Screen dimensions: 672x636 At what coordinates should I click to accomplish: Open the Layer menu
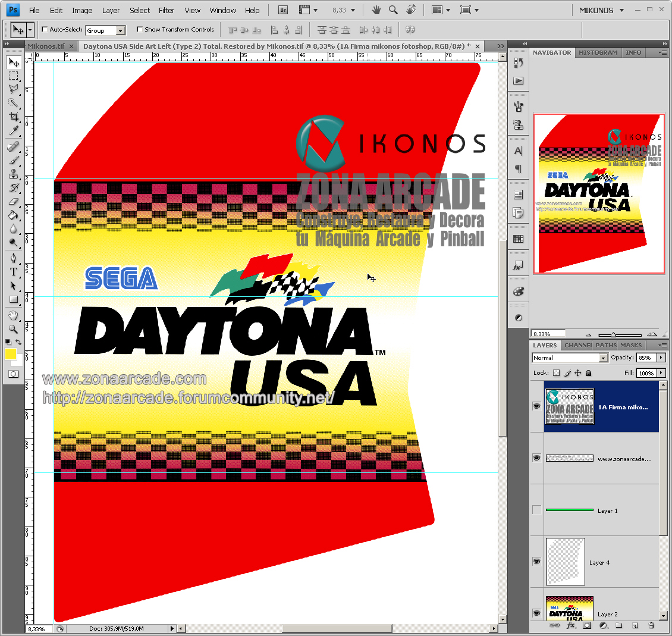[x=111, y=10]
